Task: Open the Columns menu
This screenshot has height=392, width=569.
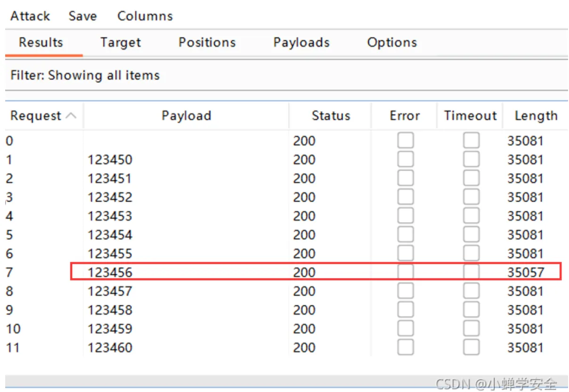Action: [x=145, y=16]
